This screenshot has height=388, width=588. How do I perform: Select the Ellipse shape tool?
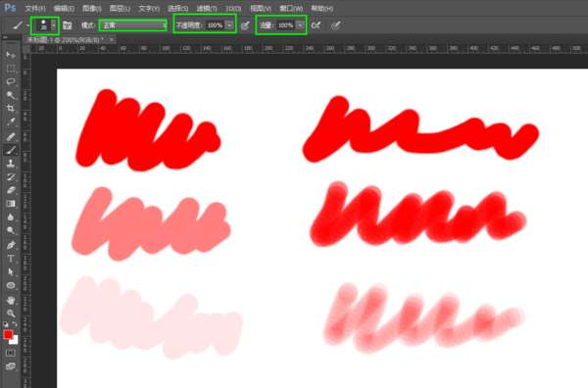coord(11,286)
